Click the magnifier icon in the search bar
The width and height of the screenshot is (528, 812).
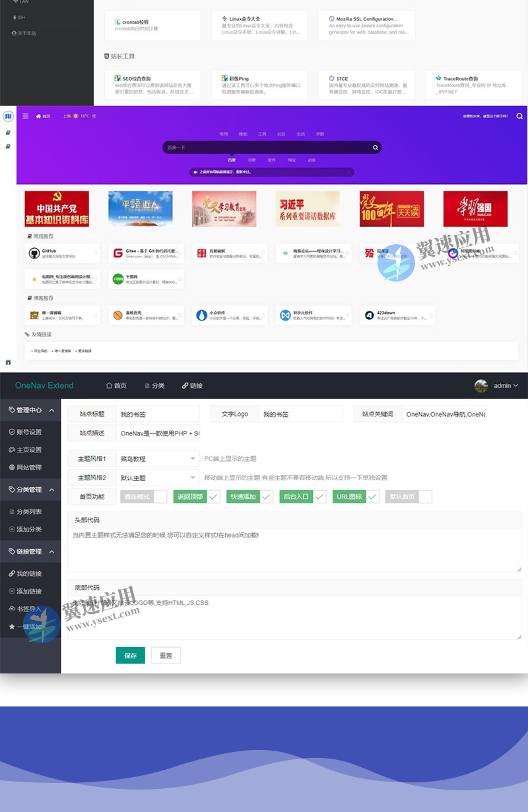click(374, 148)
